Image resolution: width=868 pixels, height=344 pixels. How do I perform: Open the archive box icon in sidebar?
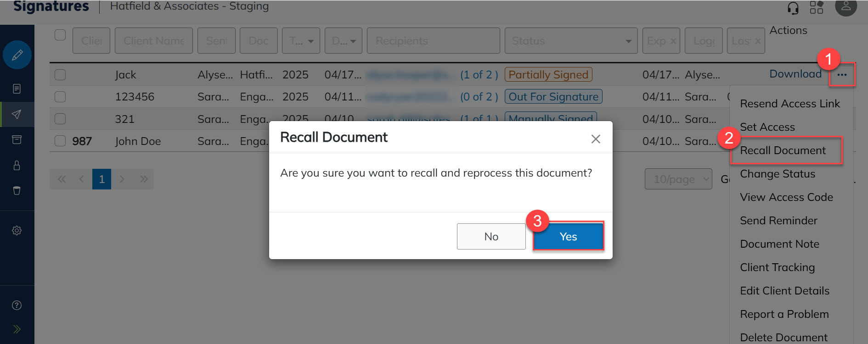coord(17,139)
